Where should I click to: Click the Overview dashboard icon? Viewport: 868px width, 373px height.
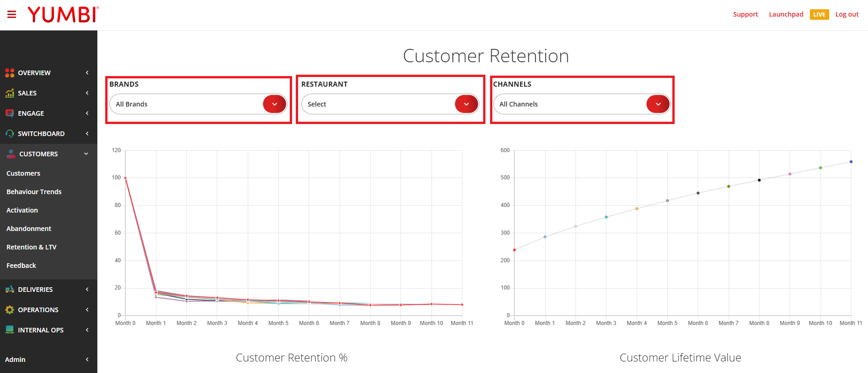tap(10, 73)
